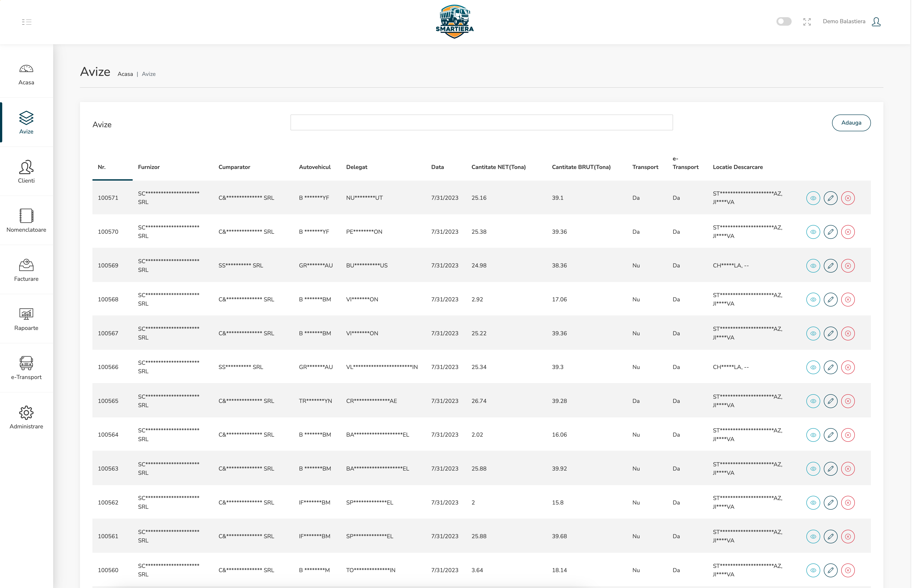Sort table by Data column header
Image resolution: width=912 pixels, height=588 pixels.
coord(437,167)
